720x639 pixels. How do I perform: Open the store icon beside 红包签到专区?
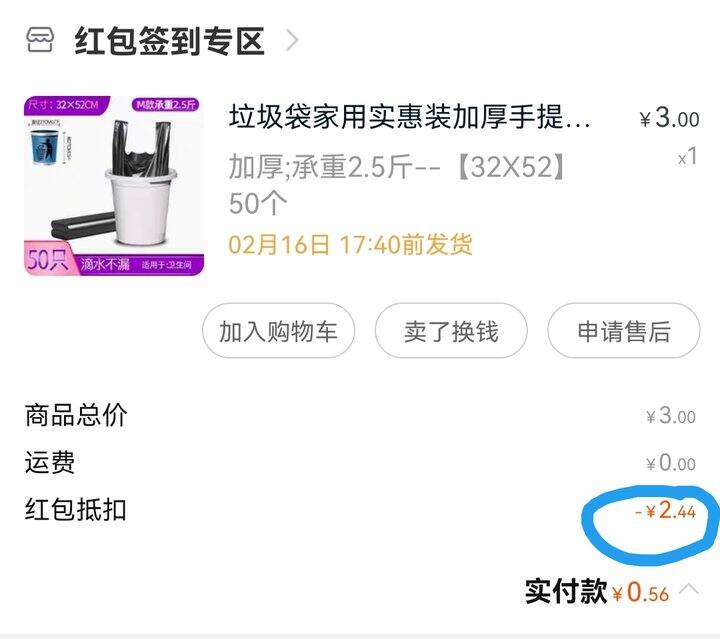click(x=39, y=40)
